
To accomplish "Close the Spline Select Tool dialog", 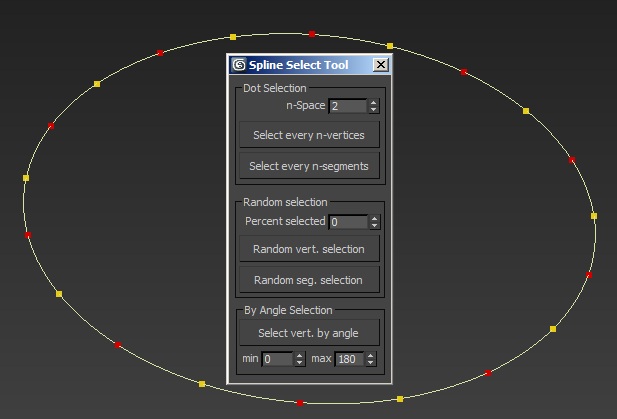I will 381,65.
